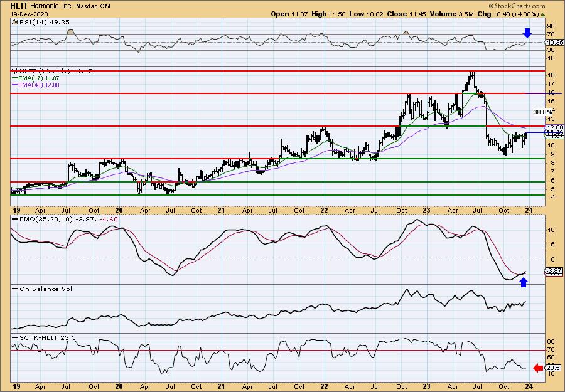
Task: Open the StockCharts.com copyright text
Action: pos(517,6)
